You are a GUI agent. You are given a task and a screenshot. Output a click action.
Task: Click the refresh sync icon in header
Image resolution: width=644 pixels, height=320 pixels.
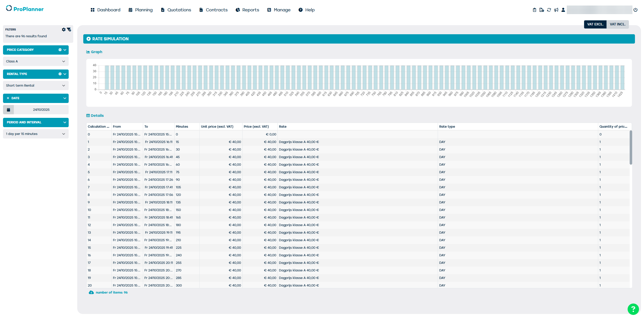tap(549, 10)
